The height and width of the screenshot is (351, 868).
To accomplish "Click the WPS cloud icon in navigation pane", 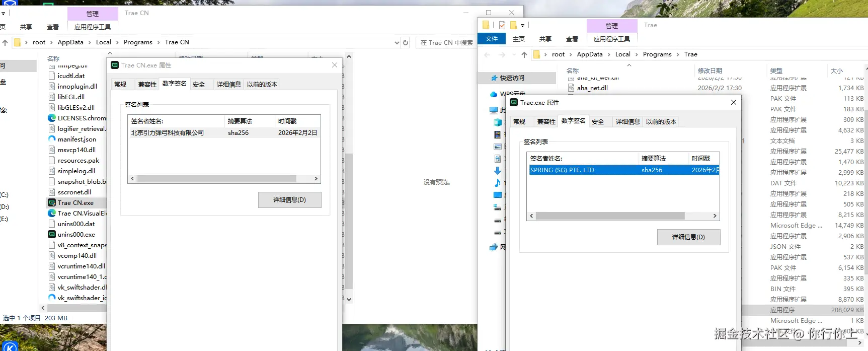I will tap(494, 94).
